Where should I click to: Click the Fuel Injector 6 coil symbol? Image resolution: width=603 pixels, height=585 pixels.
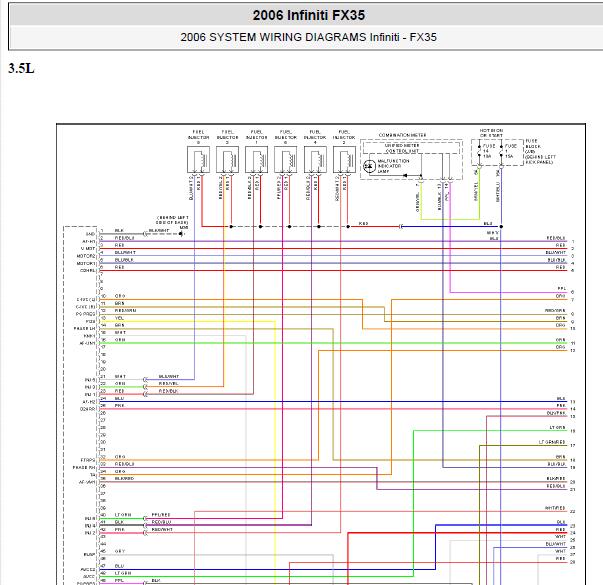[x=286, y=160]
